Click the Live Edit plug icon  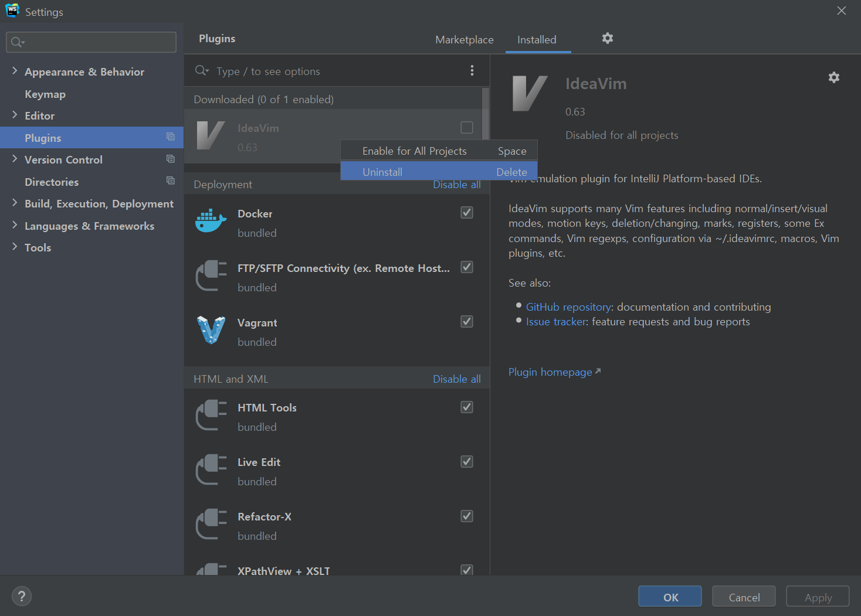click(211, 469)
